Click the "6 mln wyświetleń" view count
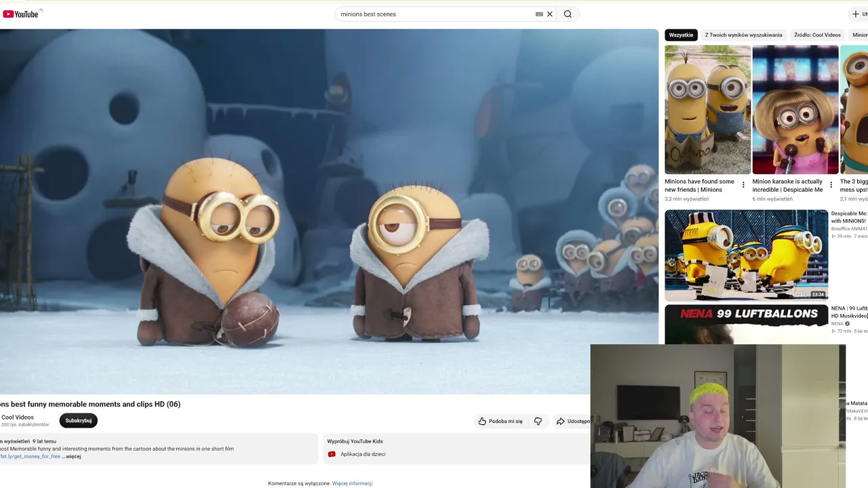Screen dimensions: 868x488 coord(772,199)
